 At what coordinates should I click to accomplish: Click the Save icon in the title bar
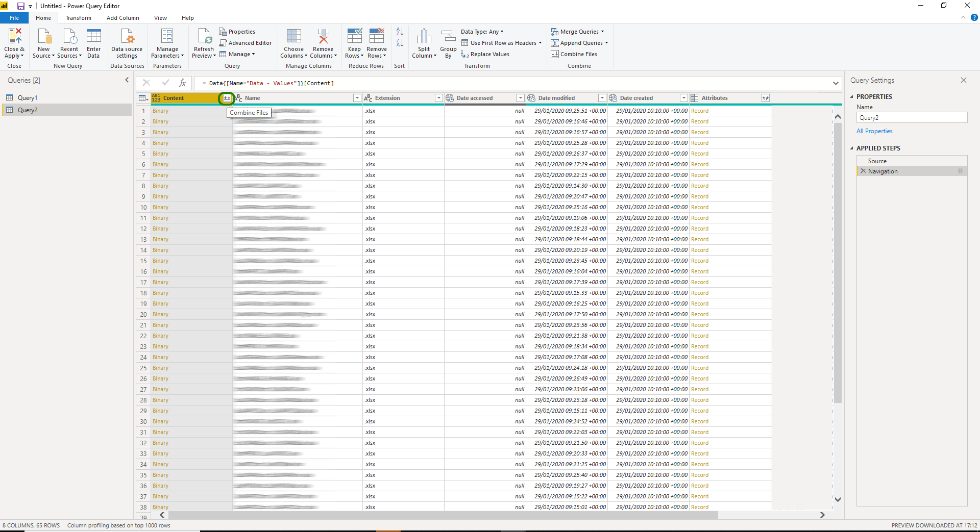[x=21, y=6]
